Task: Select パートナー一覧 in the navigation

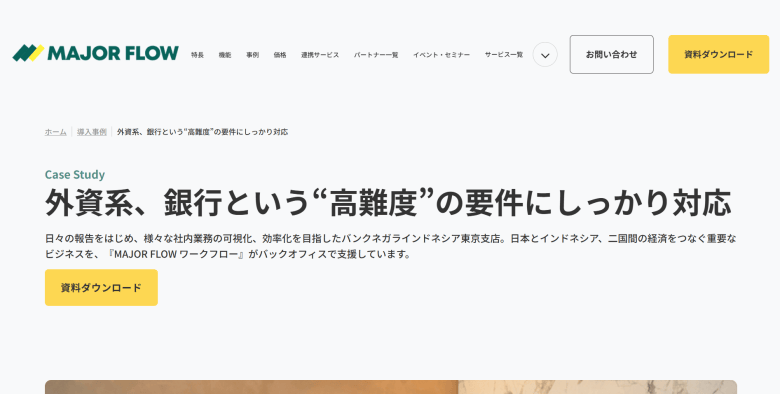Action: click(x=376, y=55)
